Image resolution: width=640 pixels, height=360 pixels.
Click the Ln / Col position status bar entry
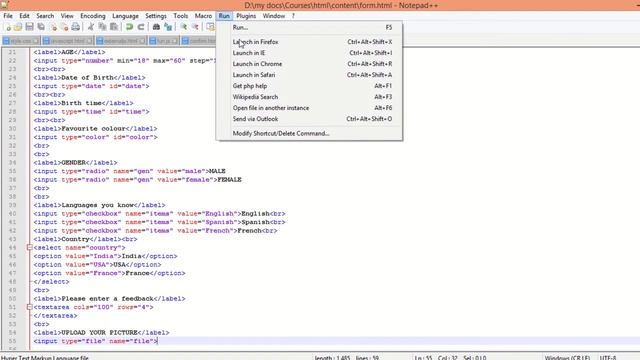pyautogui.click(x=451, y=358)
